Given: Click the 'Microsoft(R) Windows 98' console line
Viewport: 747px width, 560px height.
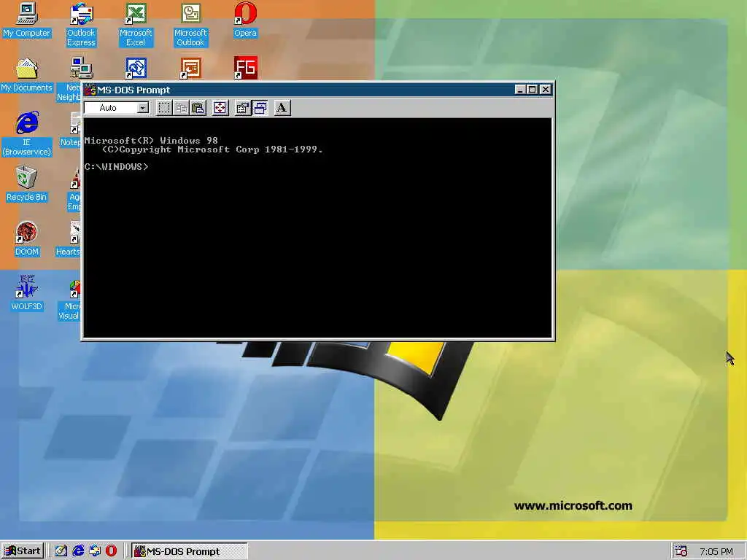Looking at the screenshot, I should [x=151, y=141].
